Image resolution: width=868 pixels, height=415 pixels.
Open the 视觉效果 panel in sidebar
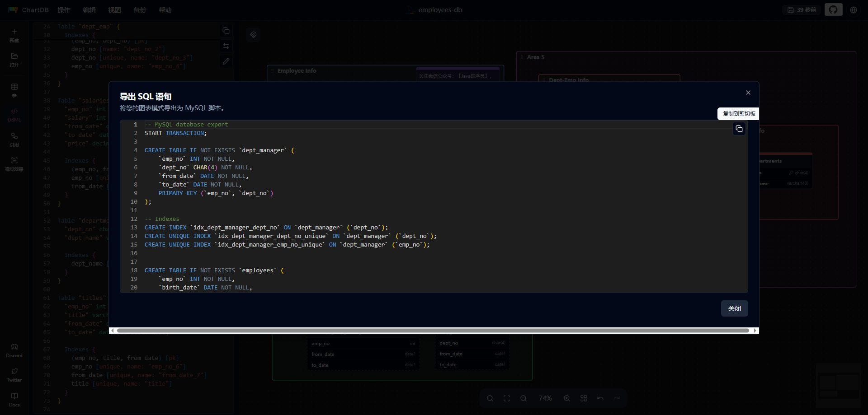[14, 163]
